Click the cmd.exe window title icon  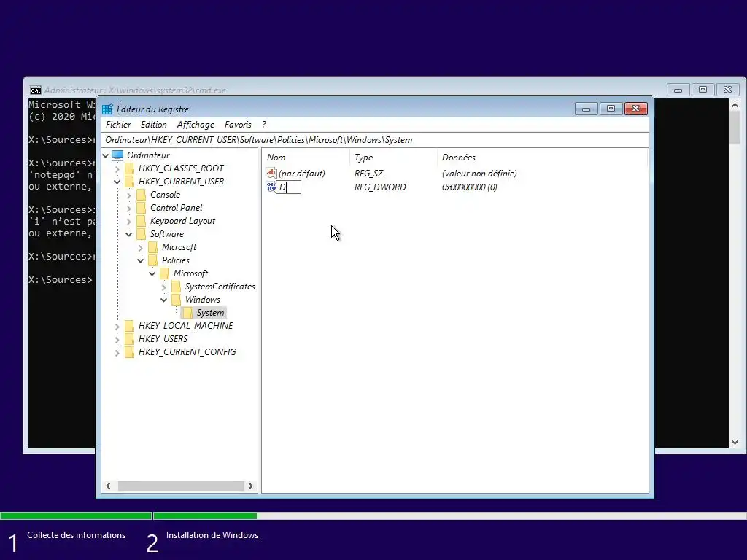pyautogui.click(x=35, y=90)
